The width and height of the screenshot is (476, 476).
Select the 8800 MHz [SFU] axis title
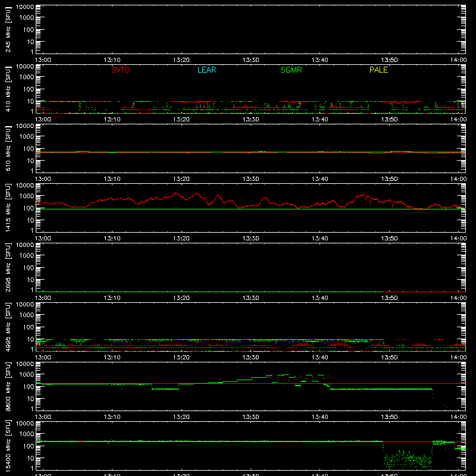pyautogui.click(x=8, y=386)
